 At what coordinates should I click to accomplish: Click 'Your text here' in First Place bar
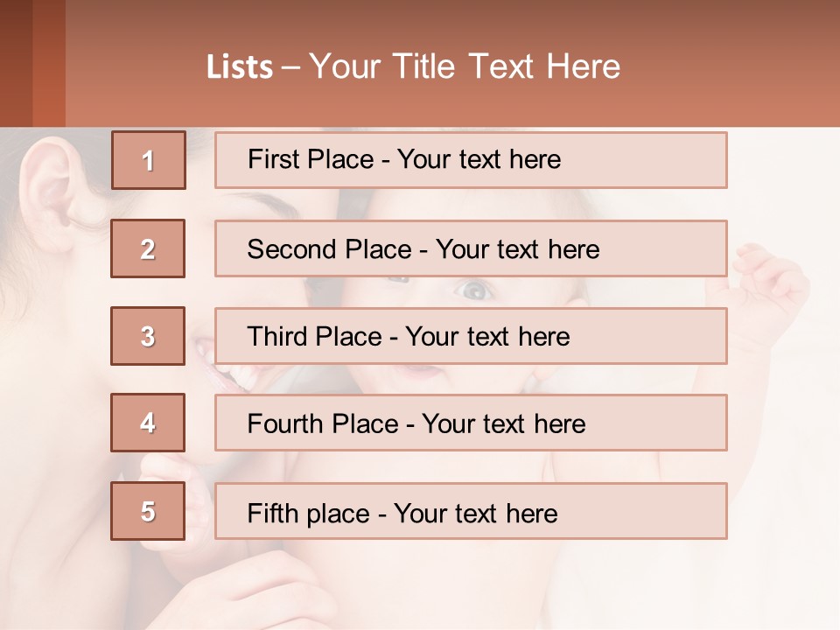point(479,159)
